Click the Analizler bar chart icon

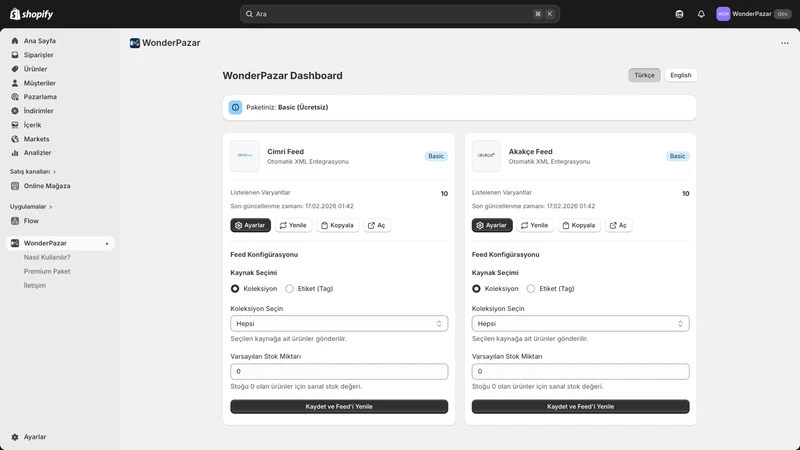[15, 153]
